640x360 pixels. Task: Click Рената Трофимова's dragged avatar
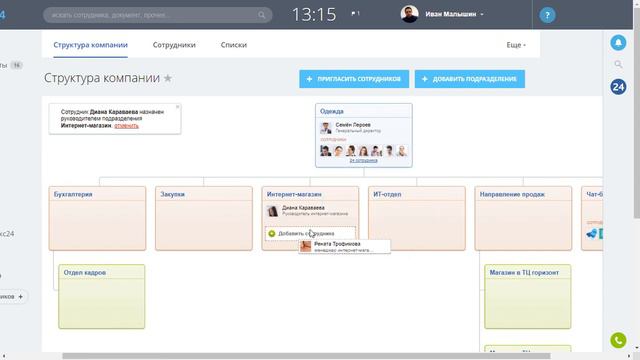(x=305, y=246)
